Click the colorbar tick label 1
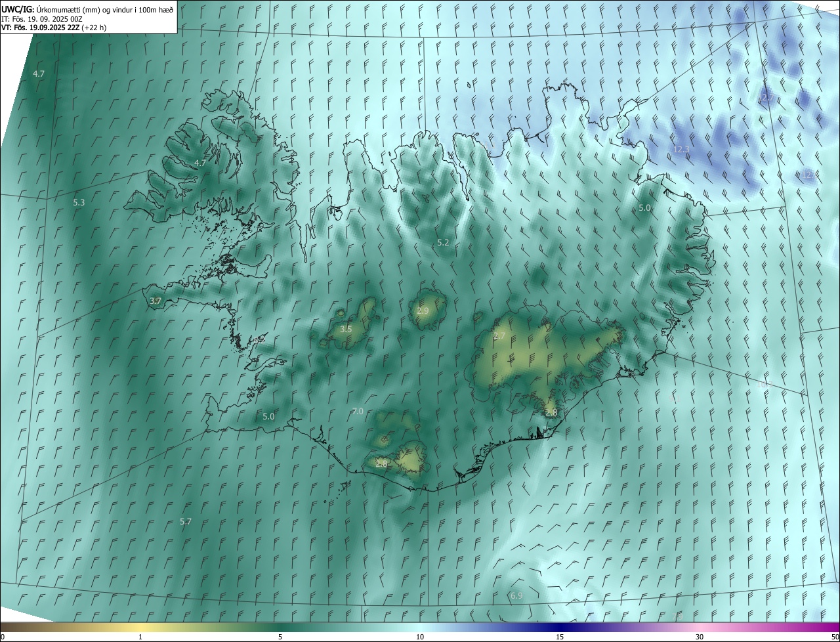This screenshot has width=840, height=642. click(x=140, y=637)
